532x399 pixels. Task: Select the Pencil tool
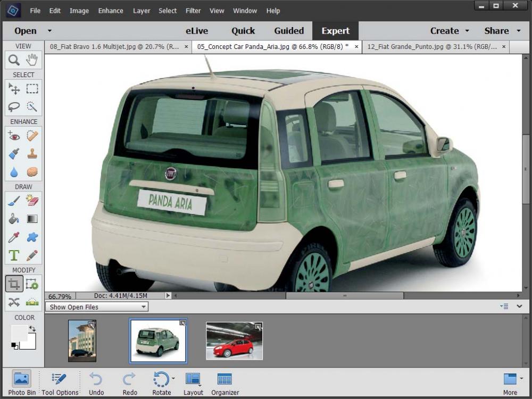point(32,255)
